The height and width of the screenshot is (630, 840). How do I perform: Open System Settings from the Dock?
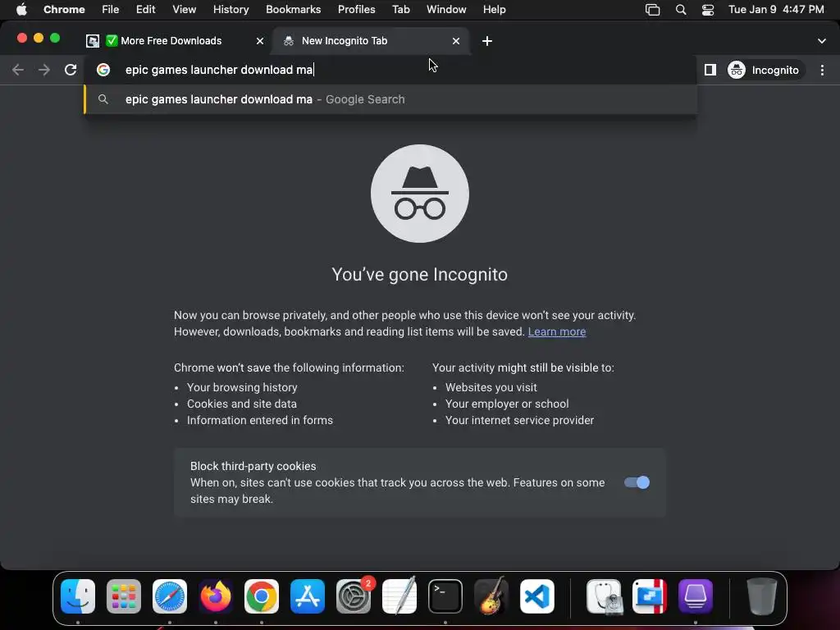[354, 596]
